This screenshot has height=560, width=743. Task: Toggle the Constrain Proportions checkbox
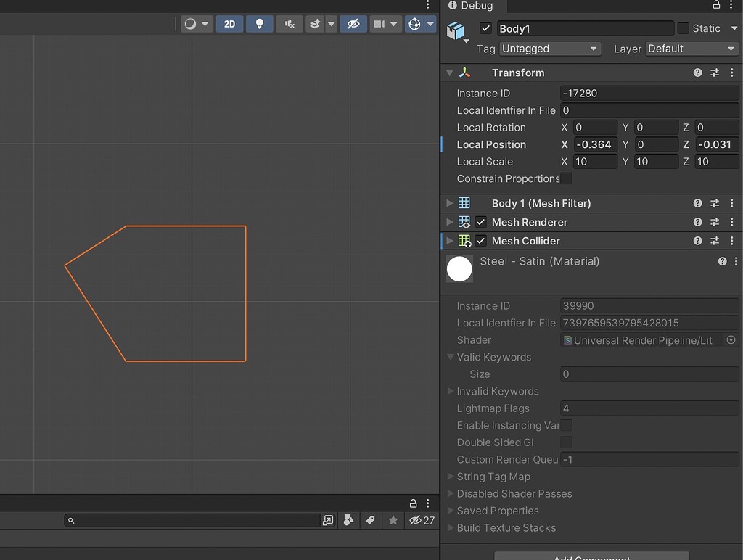[x=566, y=178]
